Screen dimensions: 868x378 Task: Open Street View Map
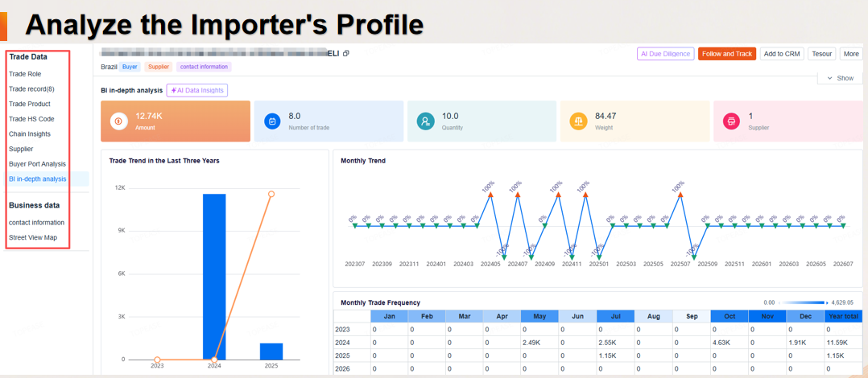(x=32, y=237)
